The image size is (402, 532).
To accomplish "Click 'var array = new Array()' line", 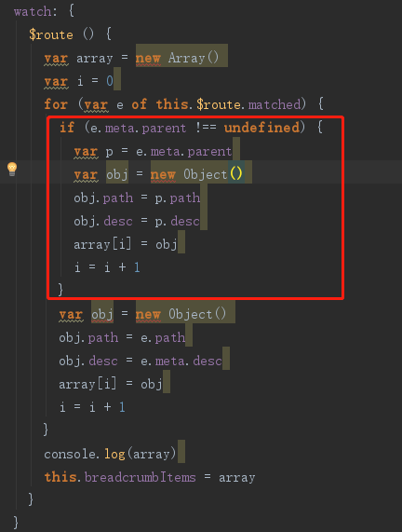I will [x=131, y=58].
